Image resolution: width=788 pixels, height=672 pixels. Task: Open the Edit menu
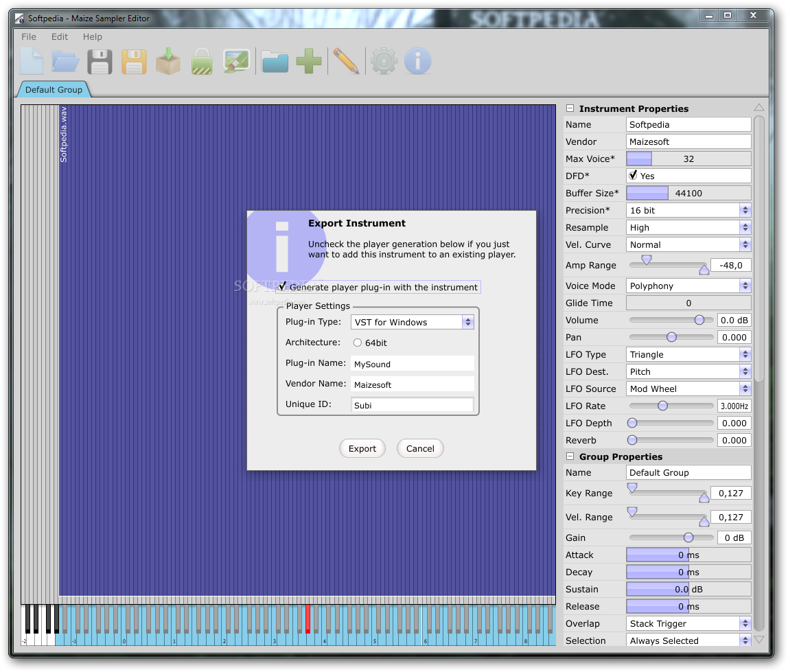59,36
